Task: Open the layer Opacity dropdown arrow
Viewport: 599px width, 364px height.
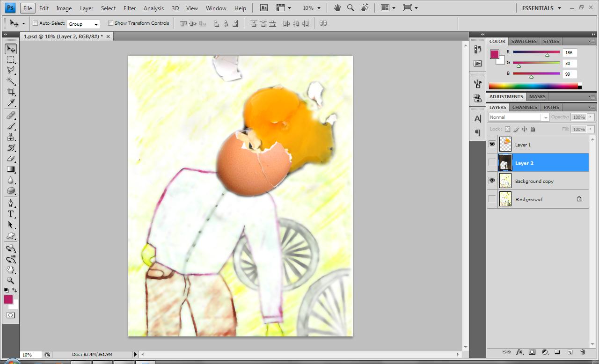Action: [591, 117]
